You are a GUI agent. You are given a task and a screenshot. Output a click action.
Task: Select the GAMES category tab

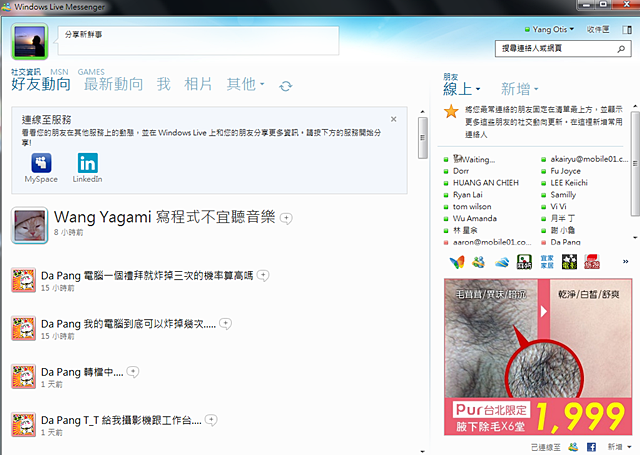point(91,72)
